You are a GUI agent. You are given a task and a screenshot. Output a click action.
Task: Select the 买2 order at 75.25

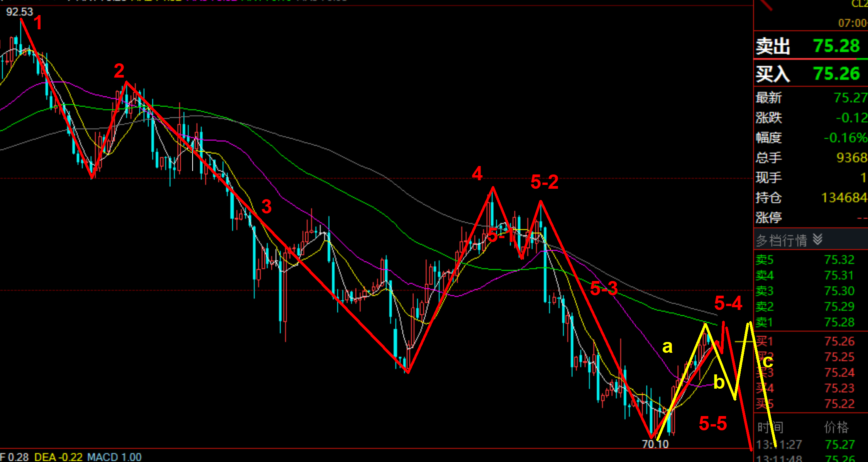[811, 357]
